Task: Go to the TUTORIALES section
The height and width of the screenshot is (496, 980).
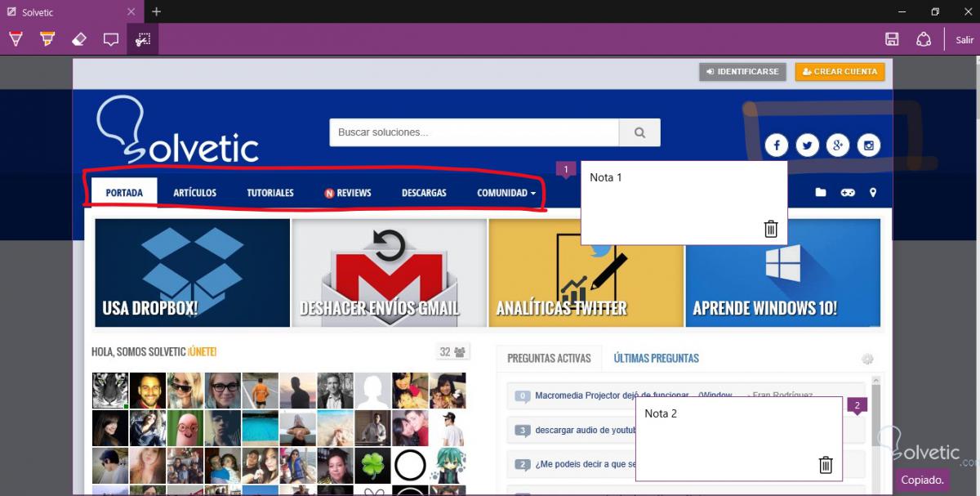Action: click(x=270, y=193)
